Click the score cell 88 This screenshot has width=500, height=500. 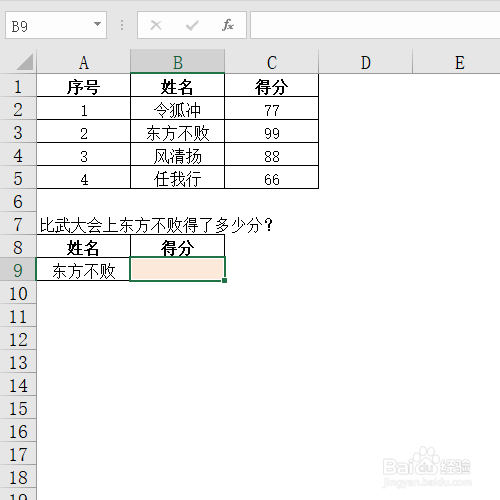pyautogui.click(x=272, y=155)
